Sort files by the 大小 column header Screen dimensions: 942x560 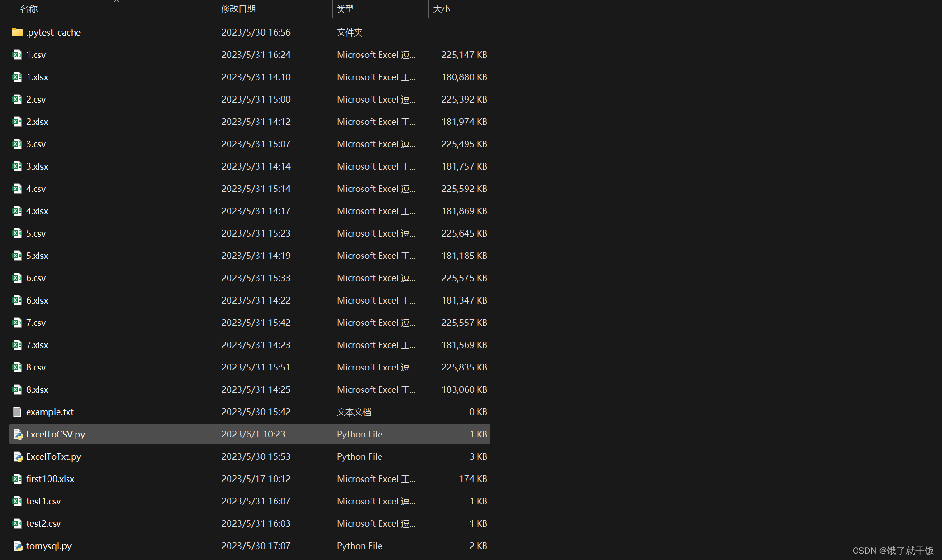[x=442, y=9]
